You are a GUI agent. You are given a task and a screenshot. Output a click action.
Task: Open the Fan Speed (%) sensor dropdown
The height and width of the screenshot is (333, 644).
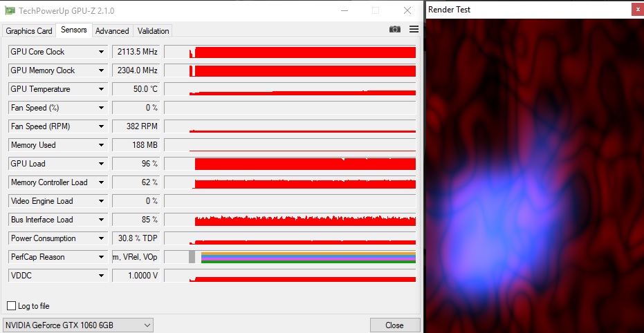pos(101,108)
